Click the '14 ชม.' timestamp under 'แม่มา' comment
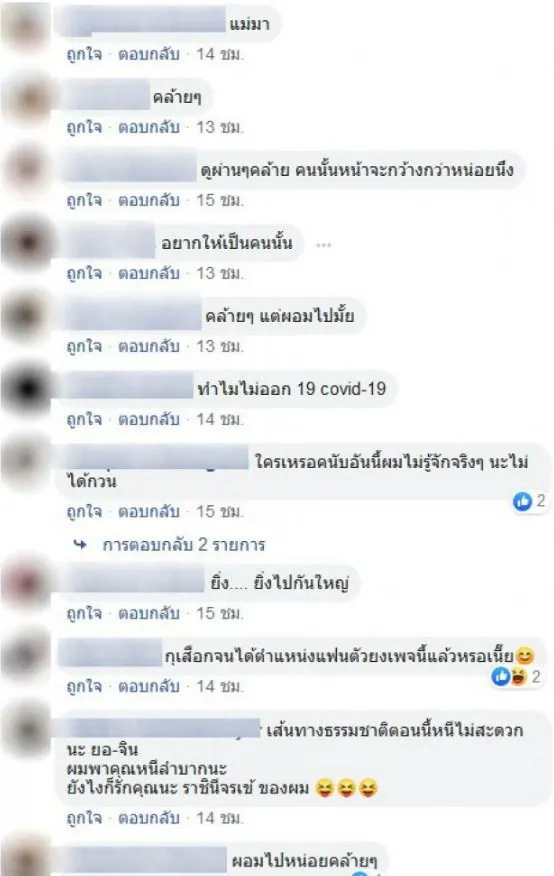 [x=220, y=54]
